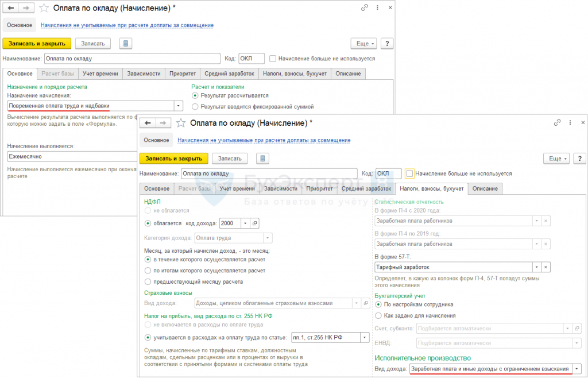Select НДФЛ 'облагается' option

pyautogui.click(x=148, y=223)
